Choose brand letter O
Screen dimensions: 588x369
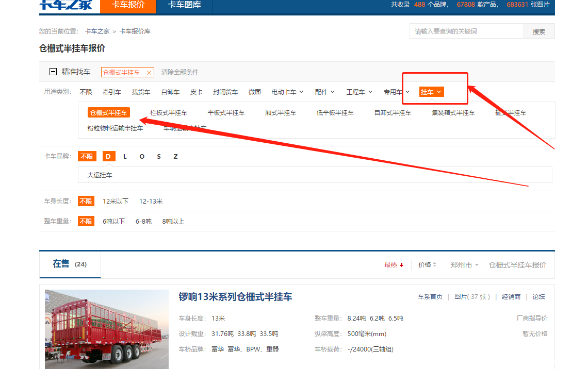tap(142, 156)
